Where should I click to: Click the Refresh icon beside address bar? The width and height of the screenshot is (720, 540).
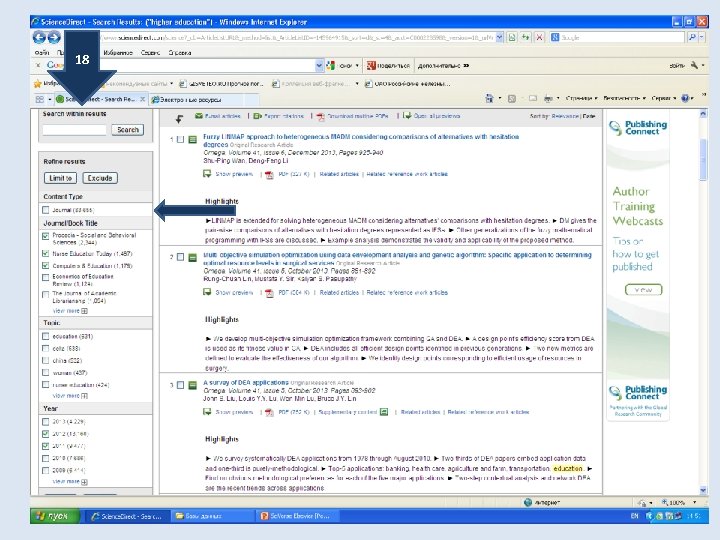[526, 38]
